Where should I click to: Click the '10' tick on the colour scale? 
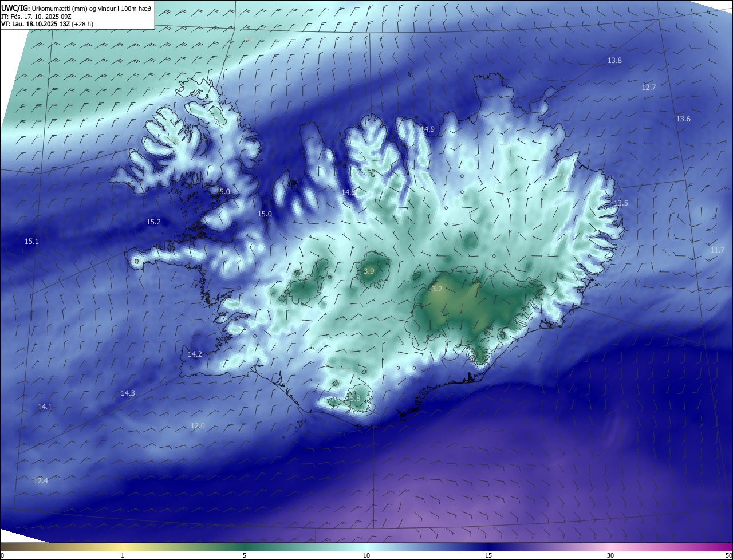[366, 555]
